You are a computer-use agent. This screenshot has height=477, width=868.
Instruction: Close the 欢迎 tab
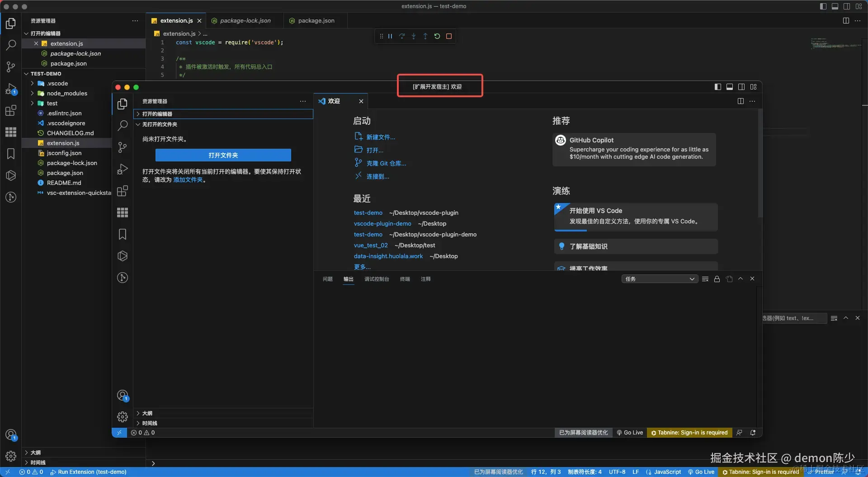361,101
